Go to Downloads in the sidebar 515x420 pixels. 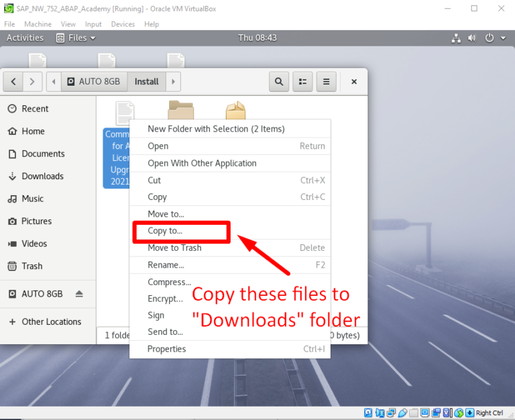pyautogui.click(x=42, y=176)
